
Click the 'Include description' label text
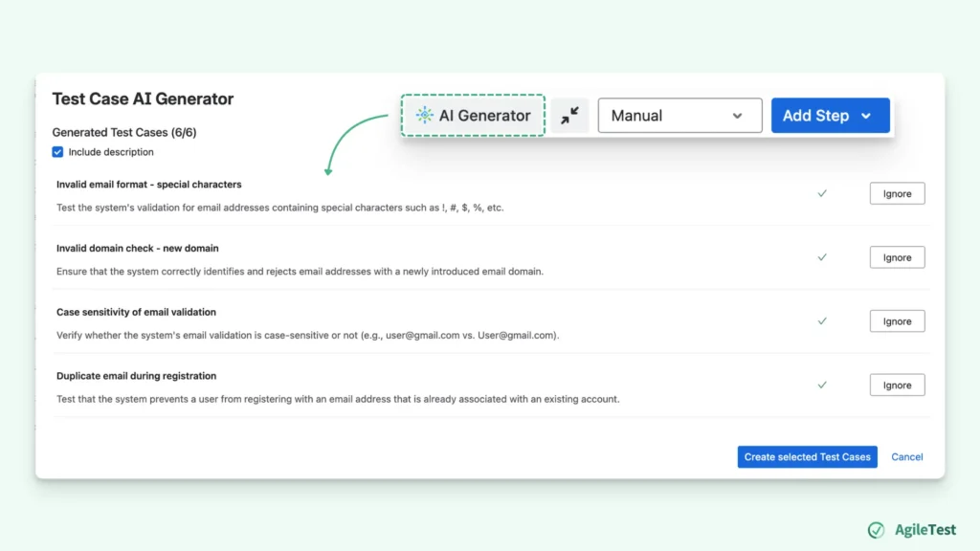coord(111,152)
